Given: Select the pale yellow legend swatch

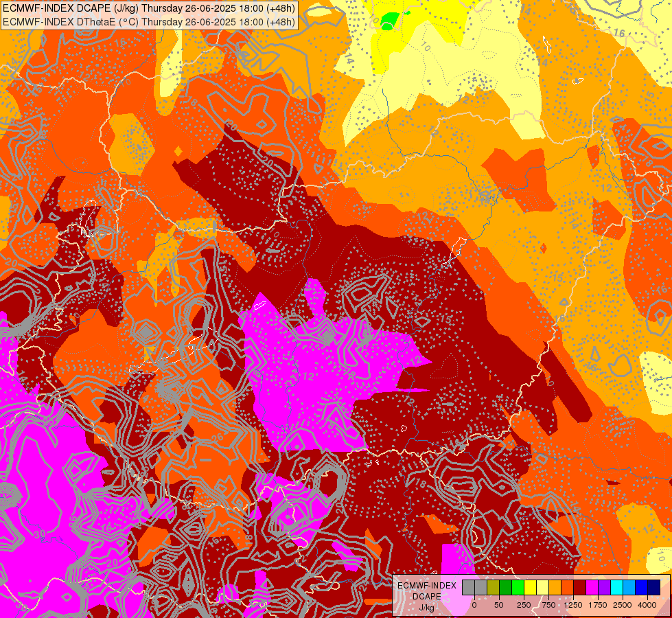Looking at the screenshot, I should coord(543,588).
